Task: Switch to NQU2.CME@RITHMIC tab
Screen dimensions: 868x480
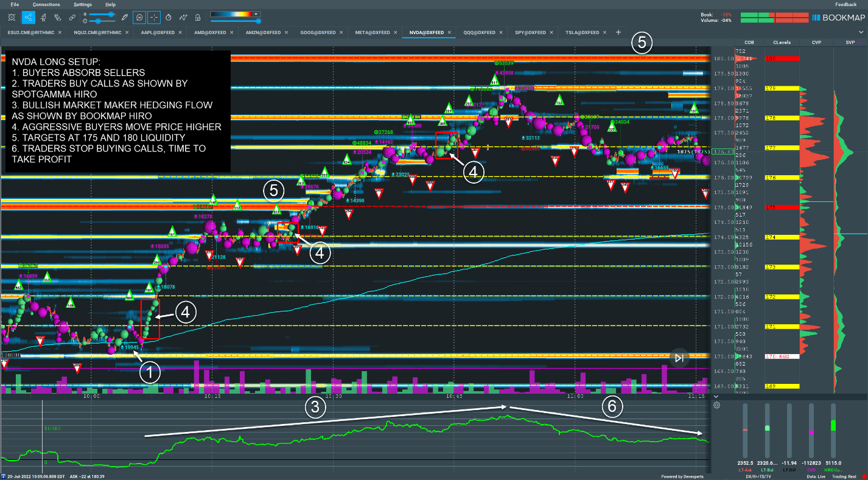Action: (x=97, y=32)
